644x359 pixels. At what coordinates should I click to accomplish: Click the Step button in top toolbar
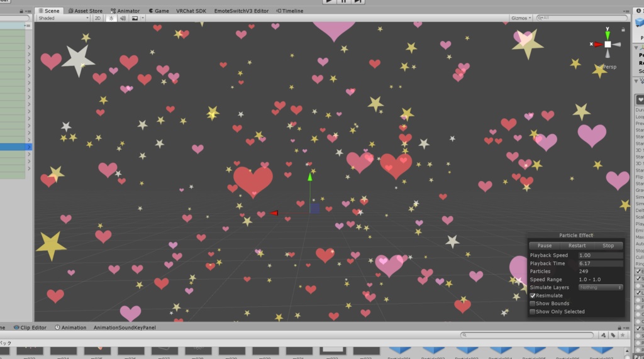click(x=358, y=2)
